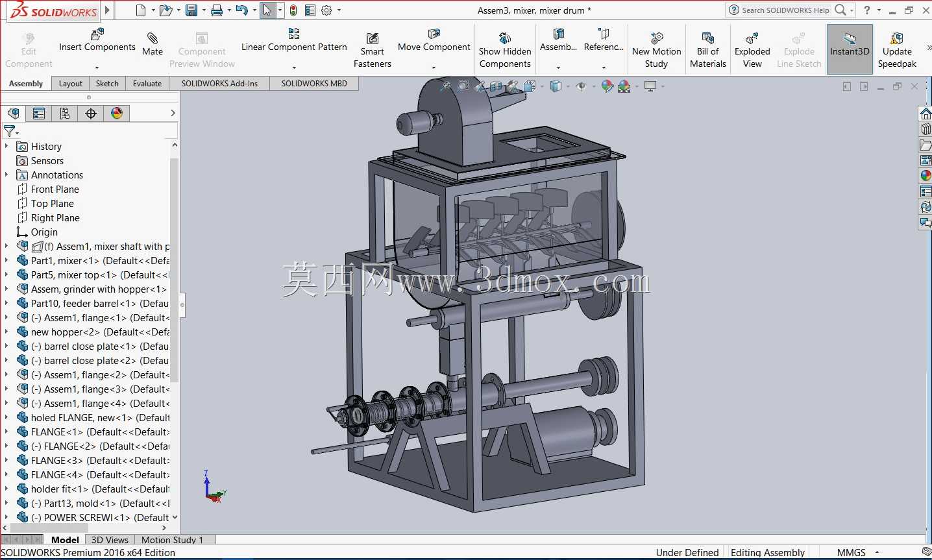Expand the History node in the tree
The width and height of the screenshot is (932, 560).
[x=6, y=146]
